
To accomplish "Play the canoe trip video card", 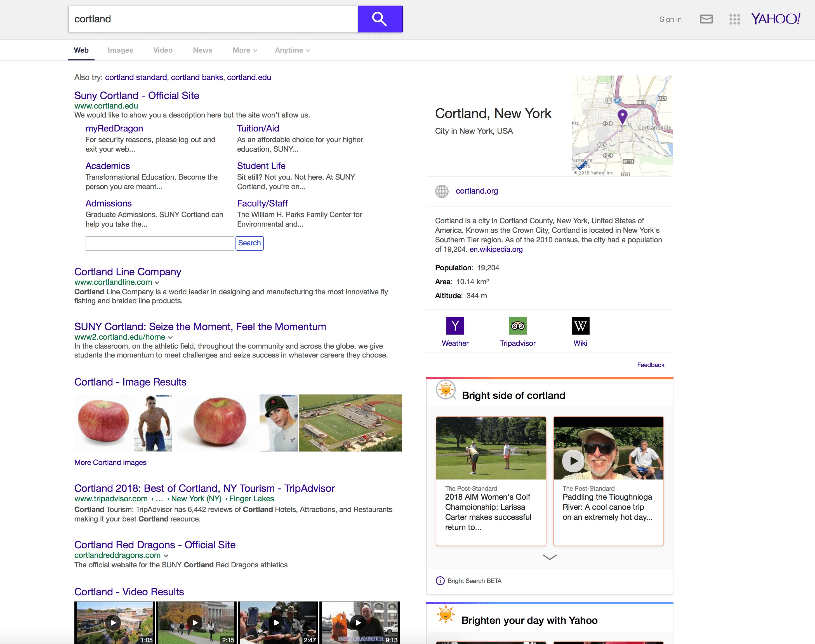I will pyautogui.click(x=573, y=460).
